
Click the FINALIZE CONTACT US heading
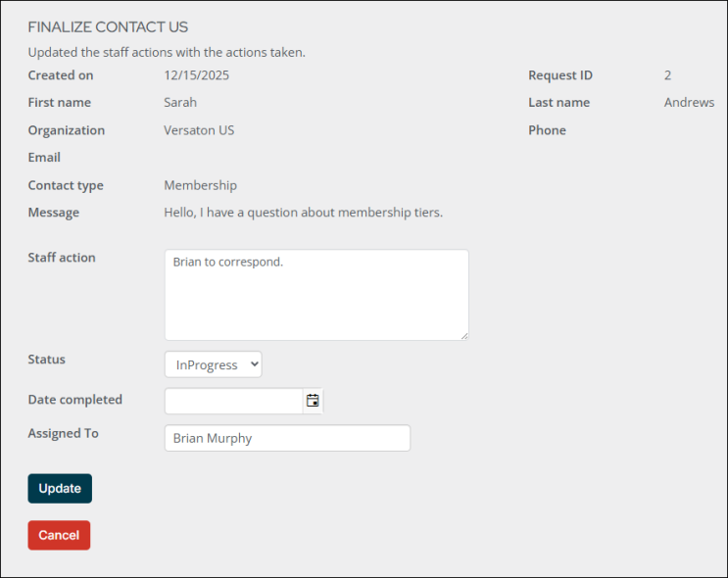click(108, 27)
